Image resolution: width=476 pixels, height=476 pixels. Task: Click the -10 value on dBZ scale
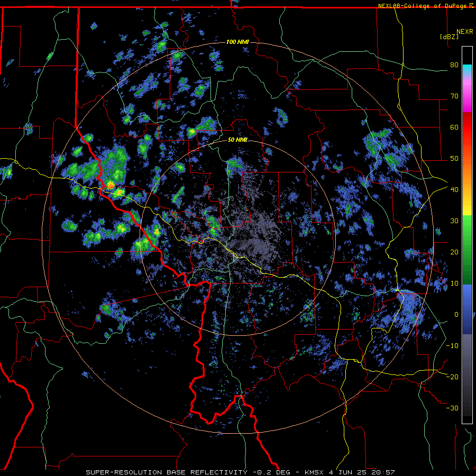pyautogui.click(x=452, y=346)
